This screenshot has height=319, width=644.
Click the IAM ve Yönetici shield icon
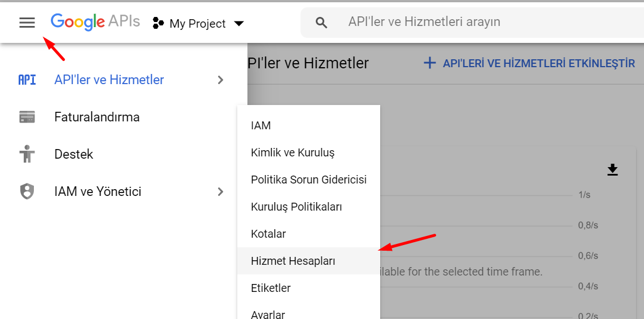tap(27, 192)
